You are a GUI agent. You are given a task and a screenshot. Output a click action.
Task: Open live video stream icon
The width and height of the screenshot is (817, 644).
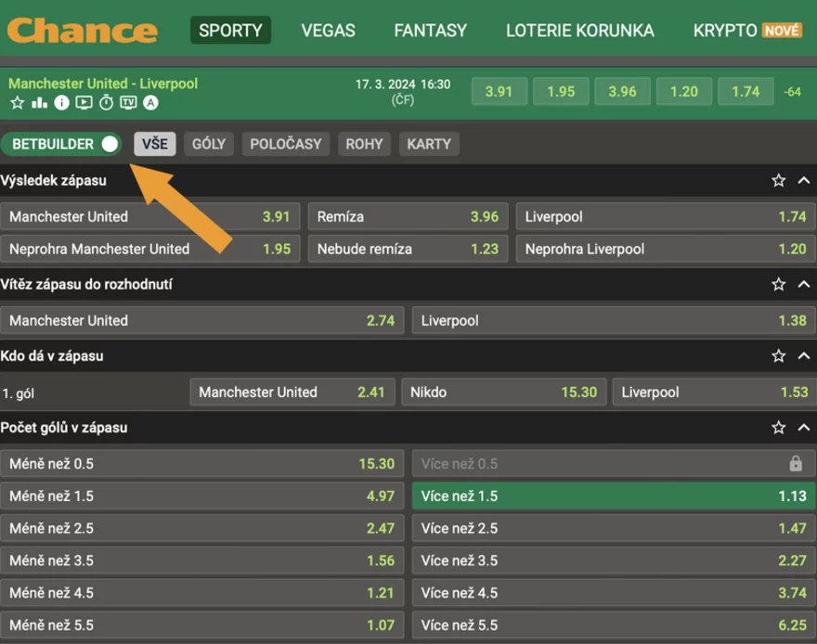click(84, 103)
